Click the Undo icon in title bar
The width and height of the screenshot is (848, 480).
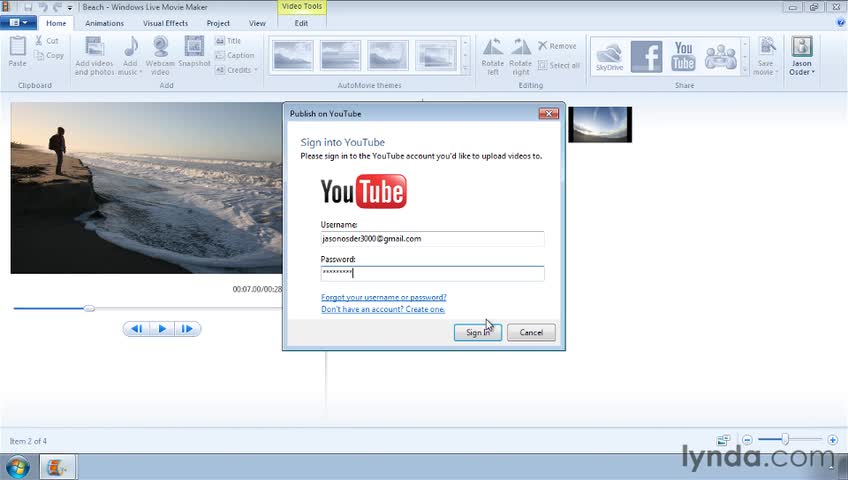tap(43, 7)
